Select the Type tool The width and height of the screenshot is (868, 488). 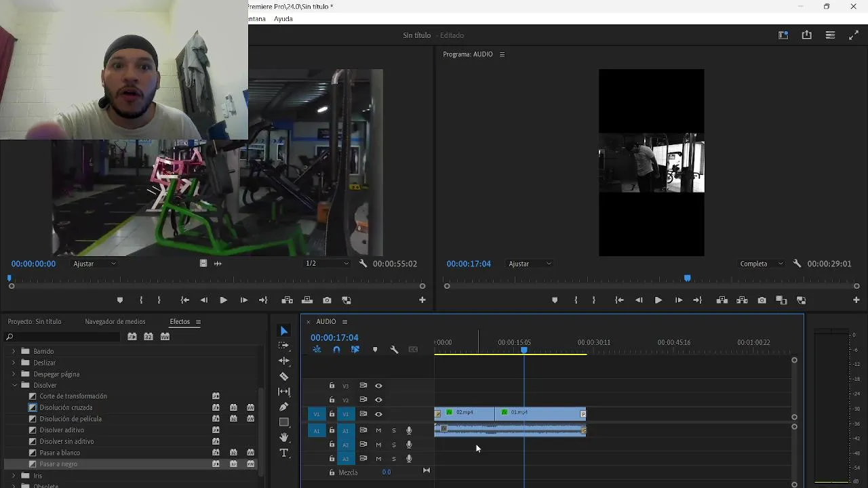click(x=284, y=453)
